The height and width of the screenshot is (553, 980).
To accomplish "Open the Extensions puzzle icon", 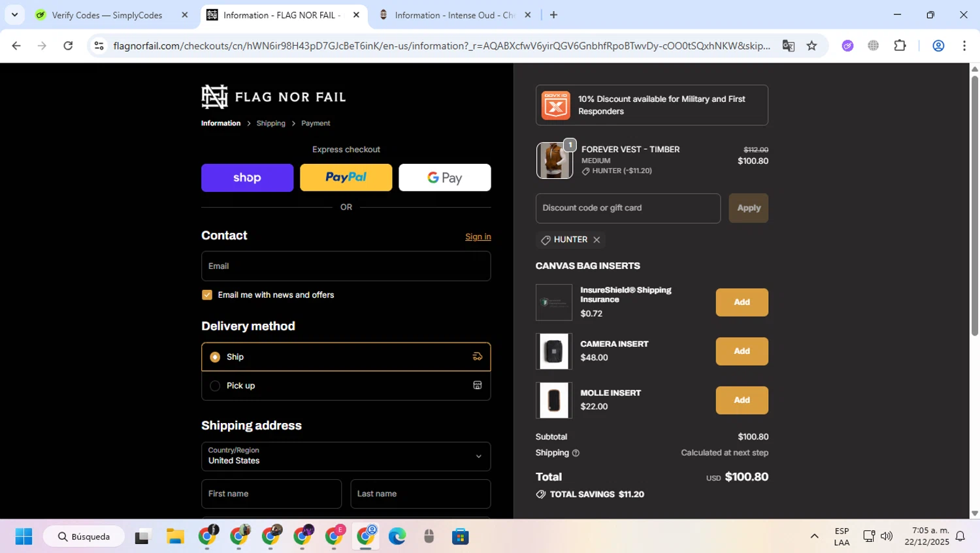I will [900, 46].
